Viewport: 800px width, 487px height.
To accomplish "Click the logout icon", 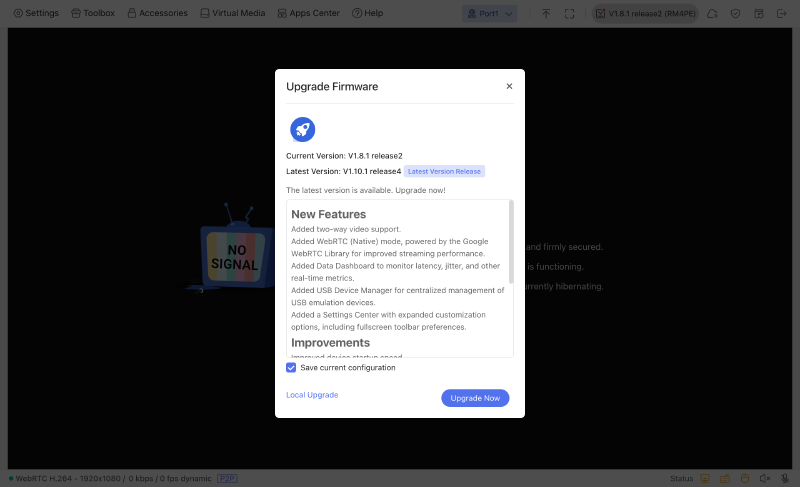I will pos(782,14).
